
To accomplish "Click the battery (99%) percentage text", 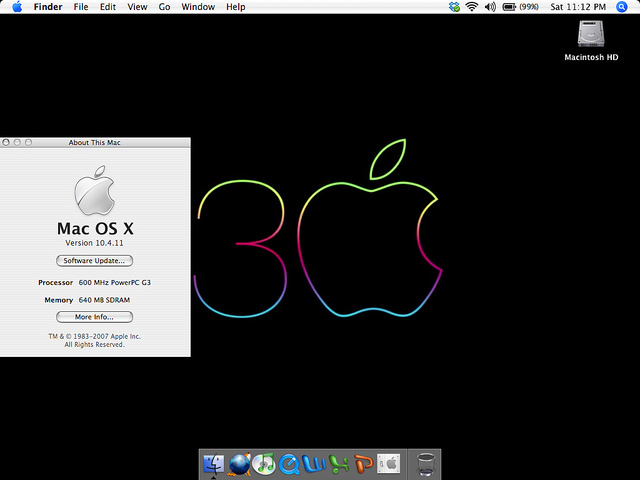I will pos(529,7).
